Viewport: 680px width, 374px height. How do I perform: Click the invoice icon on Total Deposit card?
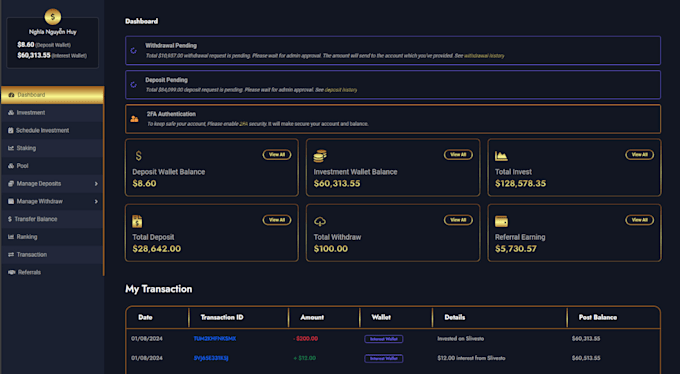(x=137, y=221)
